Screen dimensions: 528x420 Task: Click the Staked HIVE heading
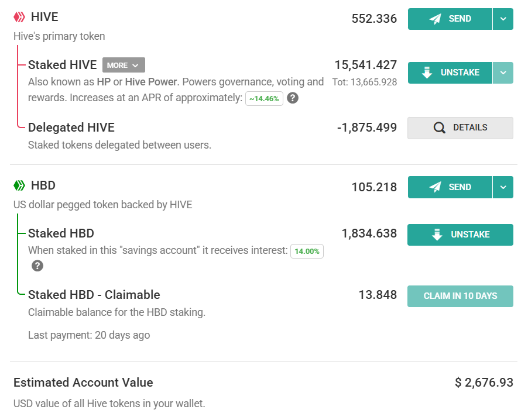click(x=62, y=65)
